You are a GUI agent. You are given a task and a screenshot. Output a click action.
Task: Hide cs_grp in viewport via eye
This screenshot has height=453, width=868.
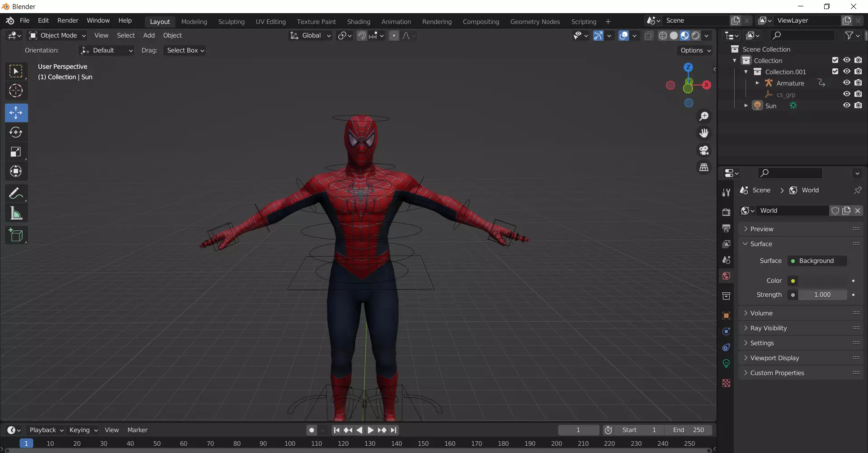(847, 94)
